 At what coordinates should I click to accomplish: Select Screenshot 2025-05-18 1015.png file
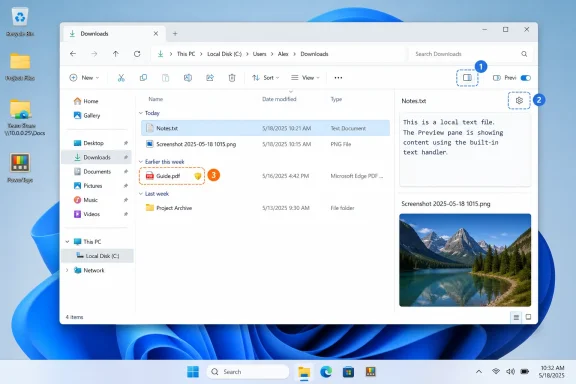coord(265,144)
